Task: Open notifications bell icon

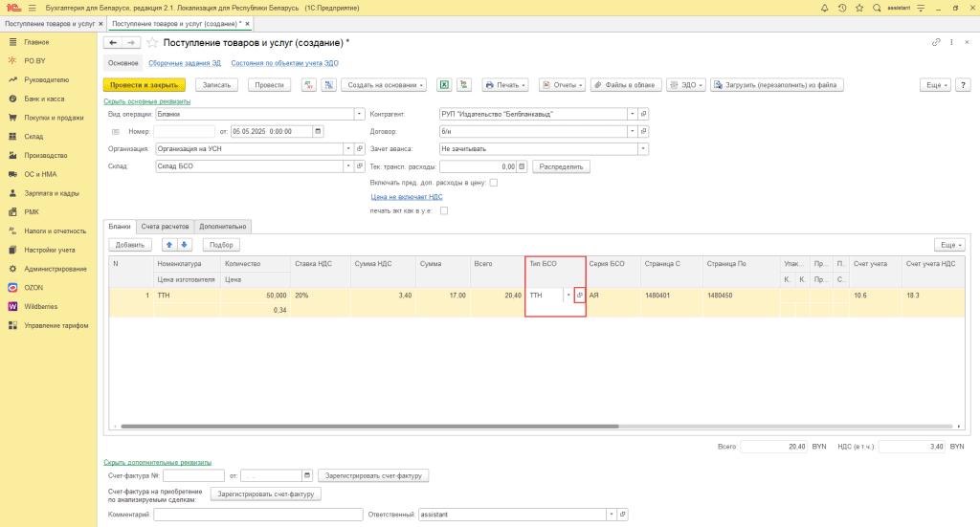Action: [824, 8]
